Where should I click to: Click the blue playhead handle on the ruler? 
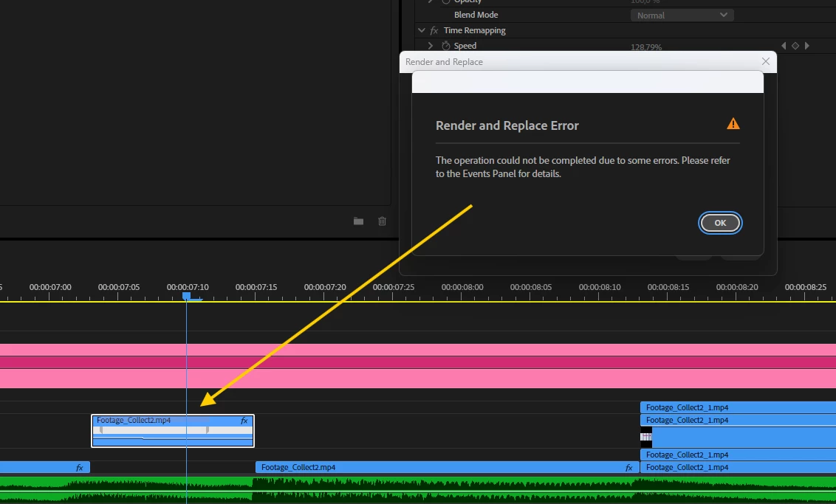186,296
